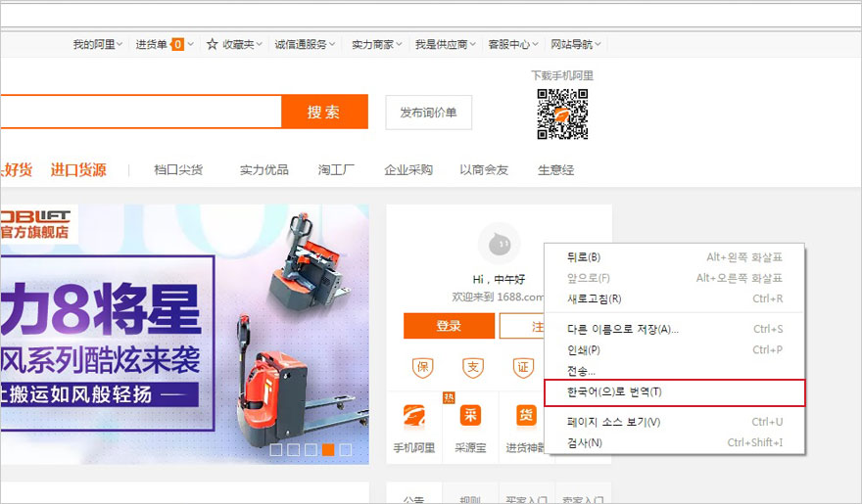Click into the search input field
The width and height of the screenshot is (862, 504).
tap(141, 112)
